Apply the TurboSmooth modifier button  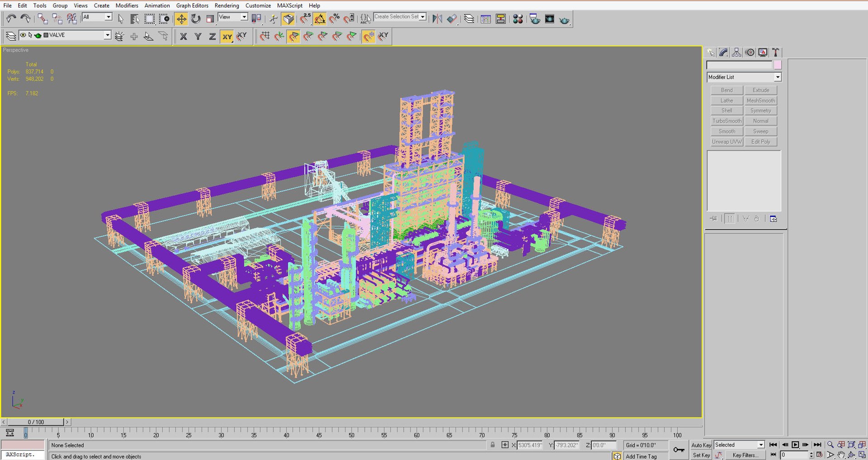click(726, 121)
